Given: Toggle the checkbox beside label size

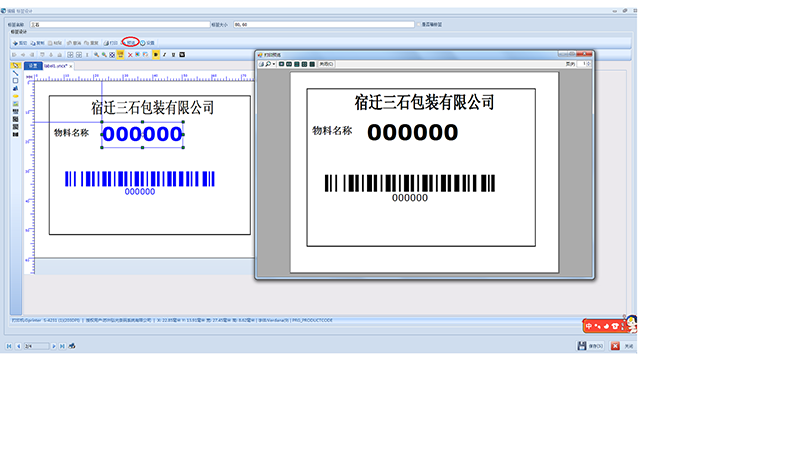Looking at the screenshot, I should point(418,24).
